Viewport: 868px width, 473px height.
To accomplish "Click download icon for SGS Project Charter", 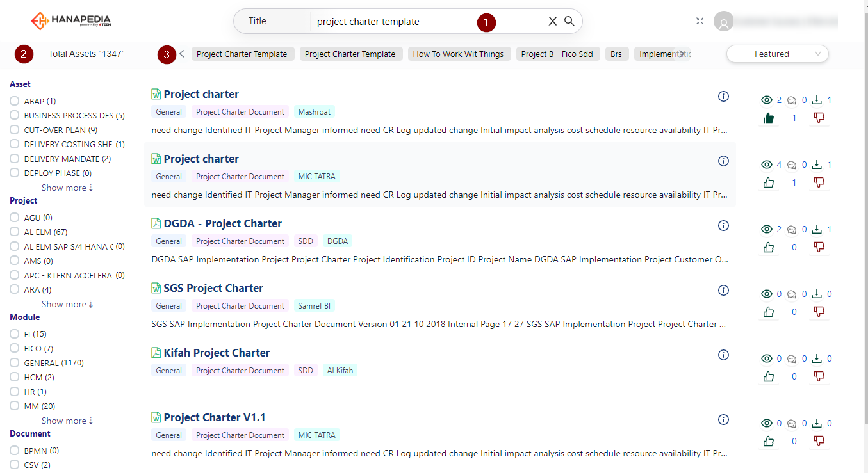I will (817, 294).
